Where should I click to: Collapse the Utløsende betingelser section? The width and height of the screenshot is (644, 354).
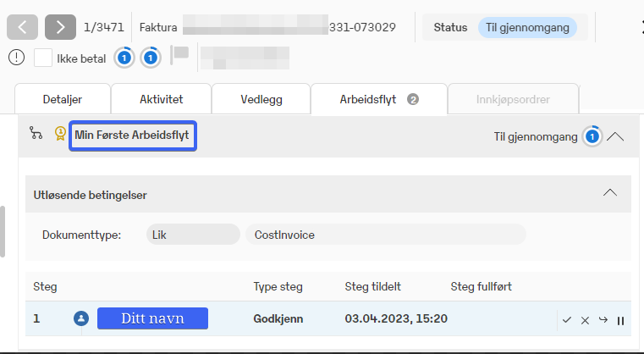(609, 193)
